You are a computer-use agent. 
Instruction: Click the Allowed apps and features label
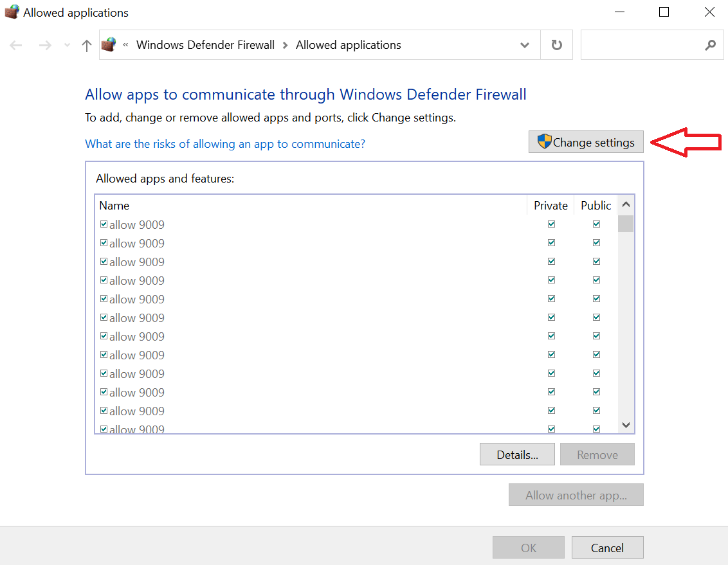click(165, 179)
